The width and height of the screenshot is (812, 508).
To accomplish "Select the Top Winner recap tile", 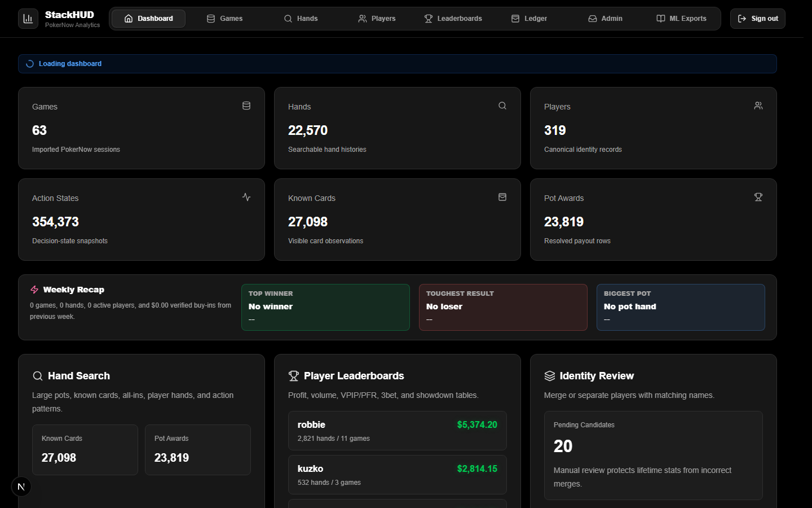I will pos(325,307).
